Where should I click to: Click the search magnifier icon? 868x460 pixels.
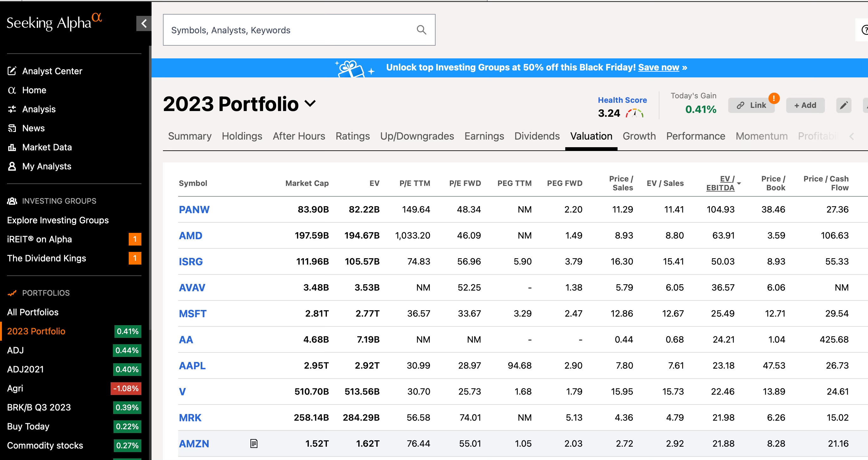421,30
